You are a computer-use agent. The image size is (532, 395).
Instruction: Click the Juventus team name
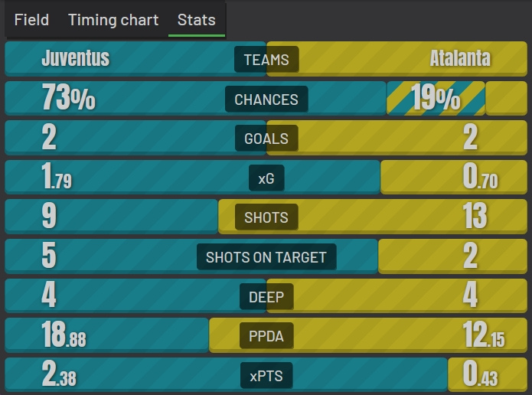[x=75, y=58]
